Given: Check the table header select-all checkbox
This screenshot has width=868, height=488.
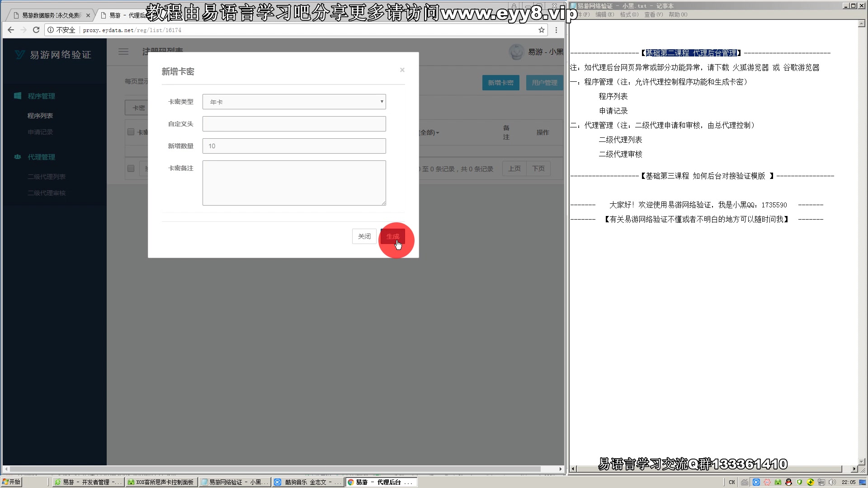Looking at the screenshot, I should [131, 132].
